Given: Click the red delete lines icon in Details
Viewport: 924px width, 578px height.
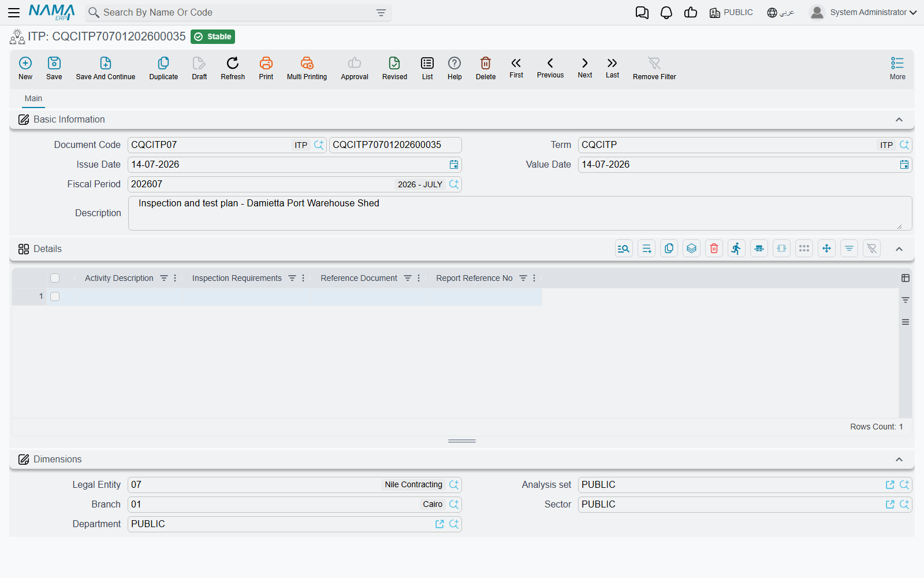Looking at the screenshot, I should click(714, 249).
